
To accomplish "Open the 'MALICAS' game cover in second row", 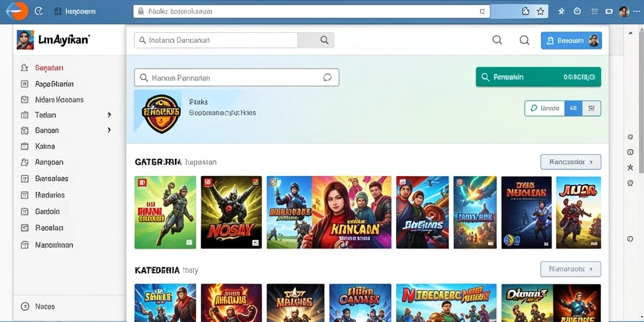I will coord(296,303).
